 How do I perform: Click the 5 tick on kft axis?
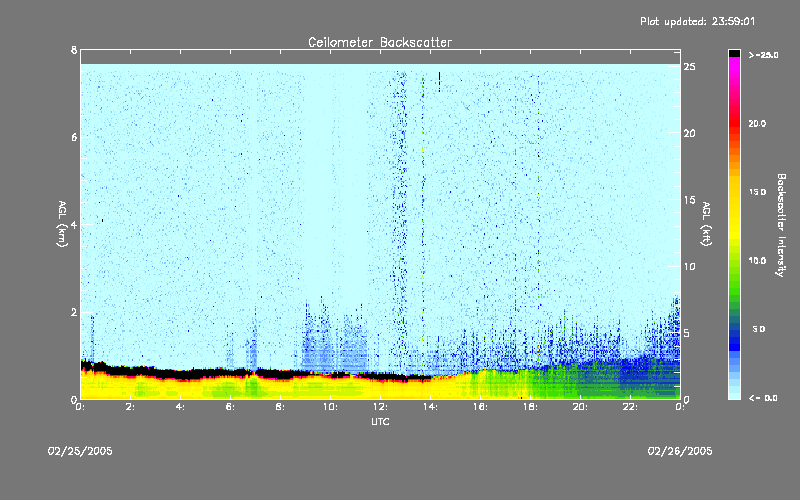688,333
